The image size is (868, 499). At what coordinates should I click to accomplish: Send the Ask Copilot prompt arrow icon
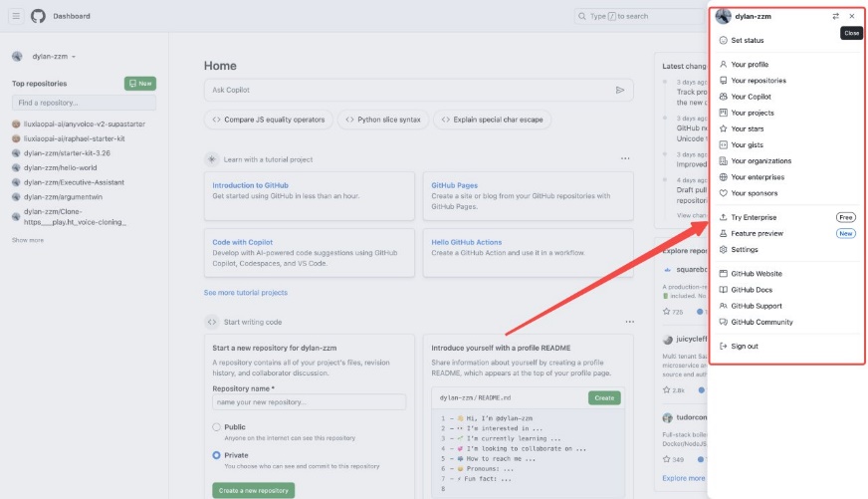tap(620, 90)
